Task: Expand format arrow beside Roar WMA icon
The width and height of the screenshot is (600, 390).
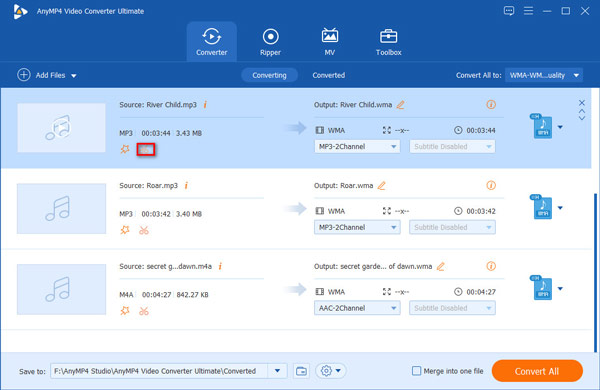Action: point(560,208)
